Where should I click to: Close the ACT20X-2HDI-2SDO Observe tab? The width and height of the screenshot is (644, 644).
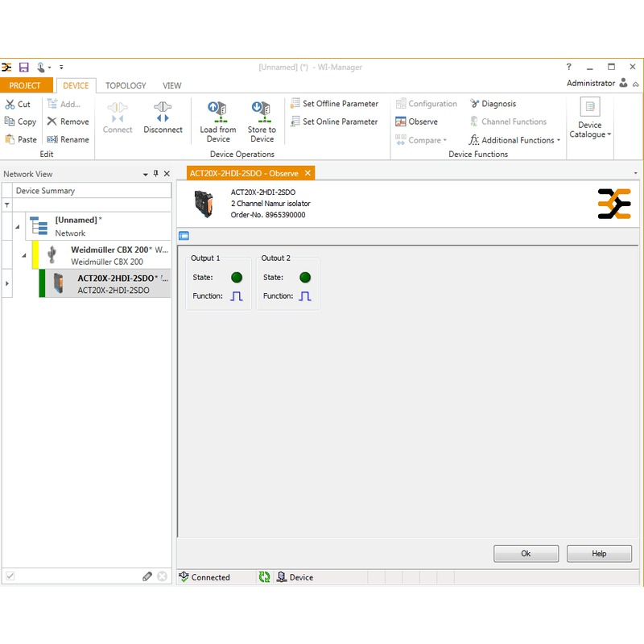[308, 173]
